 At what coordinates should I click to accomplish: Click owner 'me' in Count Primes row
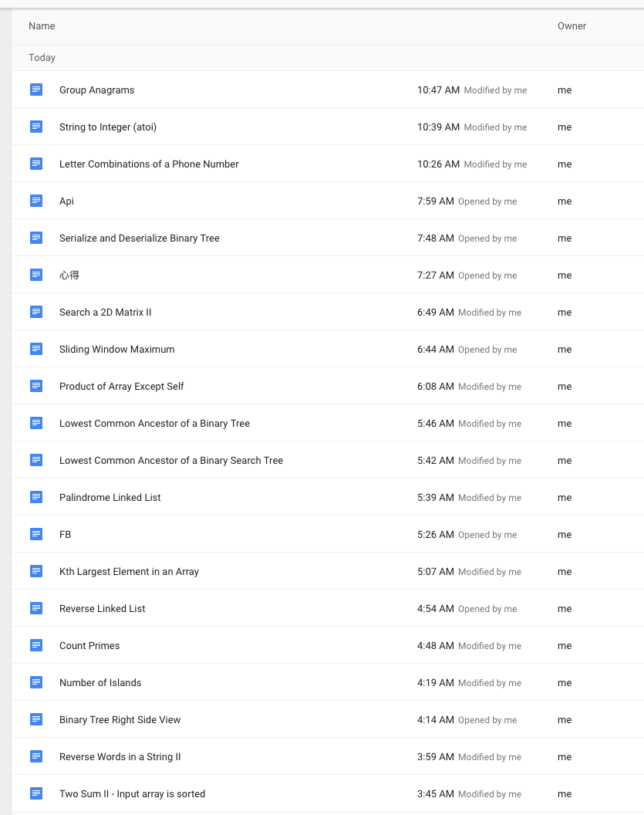pyautogui.click(x=565, y=645)
